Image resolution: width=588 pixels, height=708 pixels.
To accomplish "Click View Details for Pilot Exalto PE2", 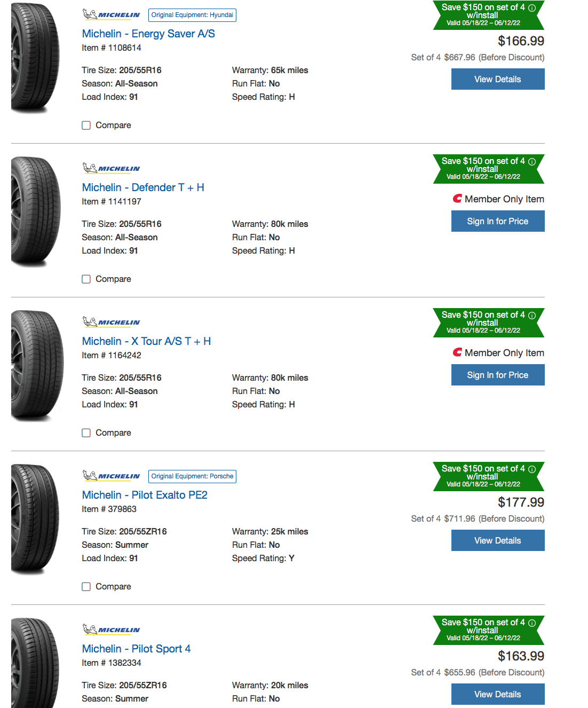I will tap(497, 540).
